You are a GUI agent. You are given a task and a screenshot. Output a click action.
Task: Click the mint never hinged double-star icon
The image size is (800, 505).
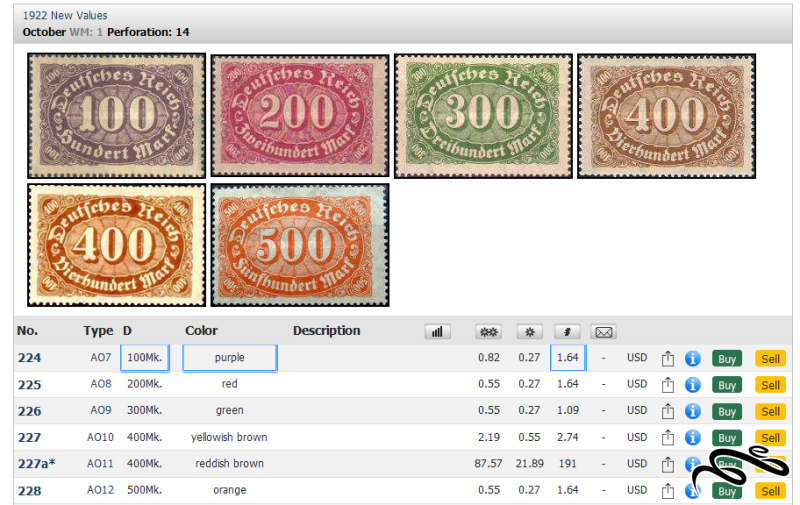coord(488,332)
